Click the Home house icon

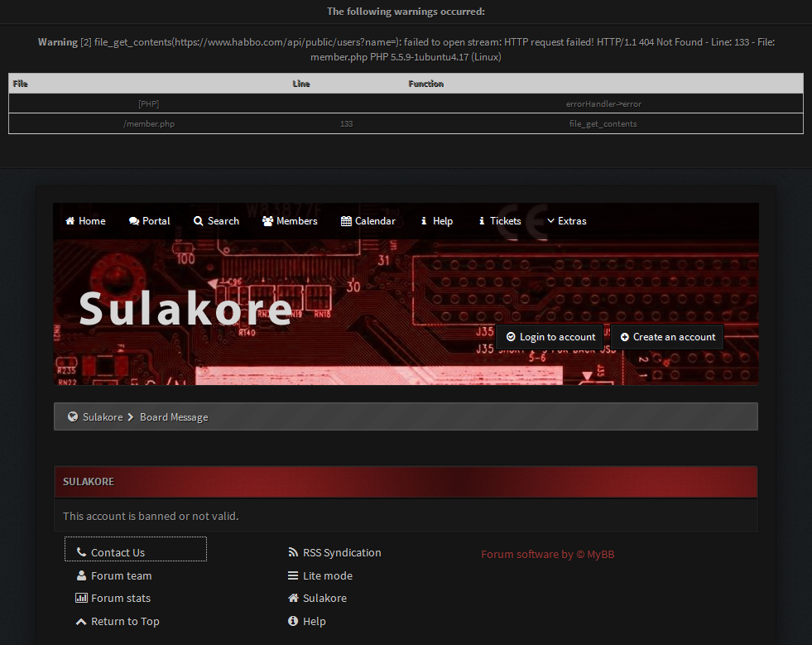70,221
